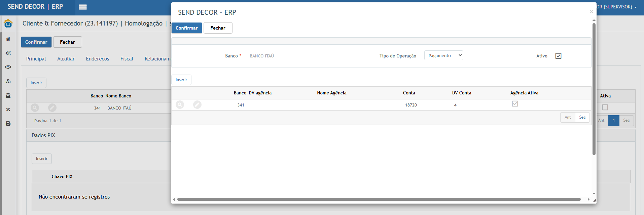The width and height of the screenshot is (644, 215).
Task: Click account value 18720
Action: tap(411, 105)
